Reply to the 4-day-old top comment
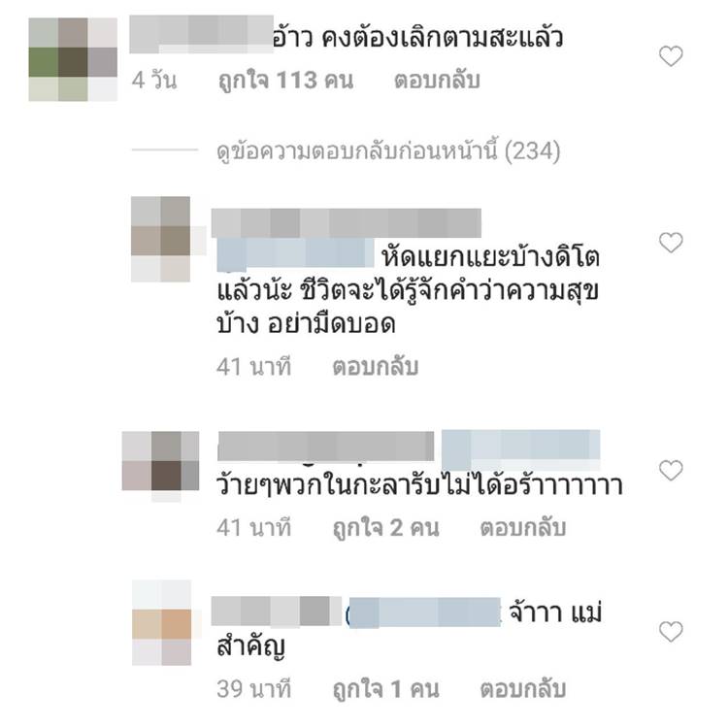This screenshot has width=728, height=728. point(437,81)
